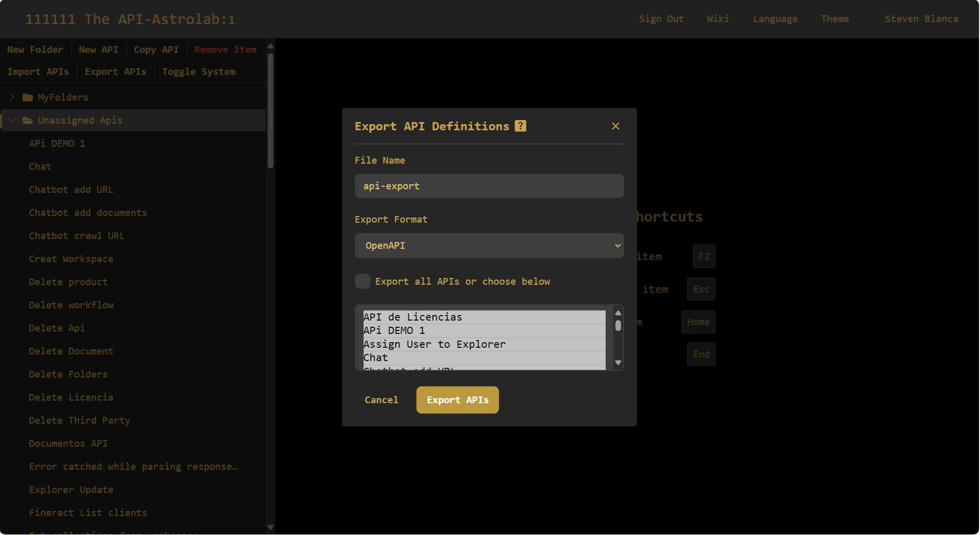This screenshot has height=535, width=980.
Task: Click the help icon beside Export API Definitions
Action: (520, 126)
